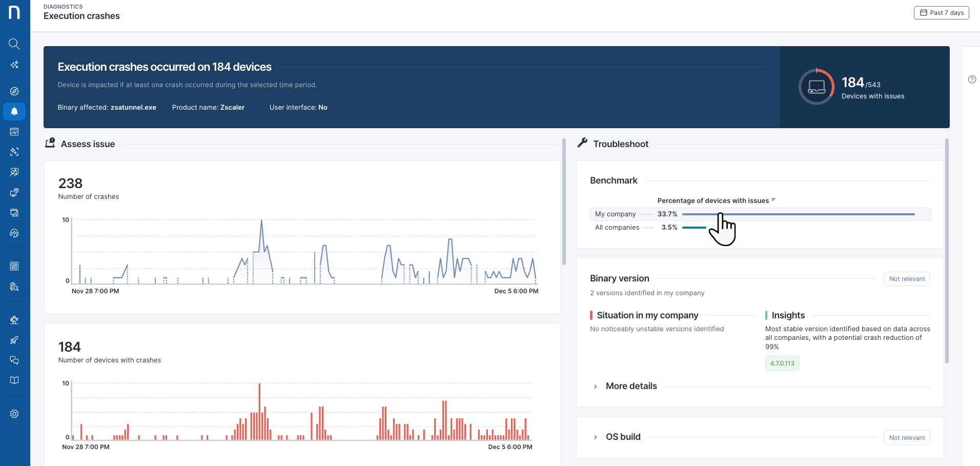Open the Past 7 days time picker
Screen dimensions: 980x466
coord(941,13)
